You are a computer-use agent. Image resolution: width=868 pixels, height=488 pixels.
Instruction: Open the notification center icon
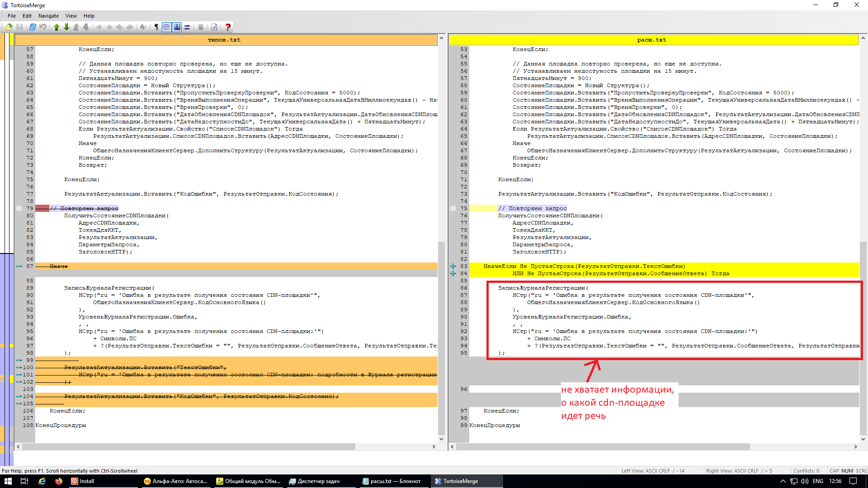[x=853, y=481]
